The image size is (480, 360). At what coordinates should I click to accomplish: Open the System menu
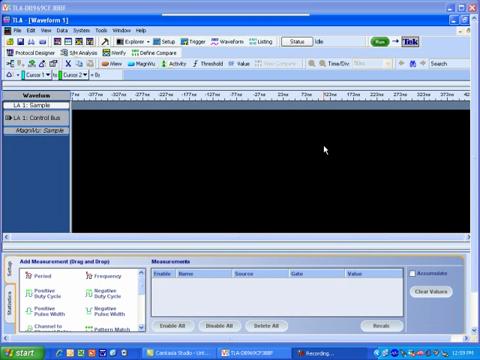(82, 30)
